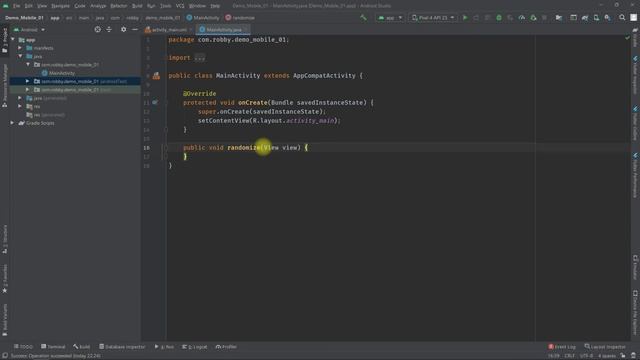Click the status bar lock icon
This screenshot has width=640, height=360.
[623, 356]
